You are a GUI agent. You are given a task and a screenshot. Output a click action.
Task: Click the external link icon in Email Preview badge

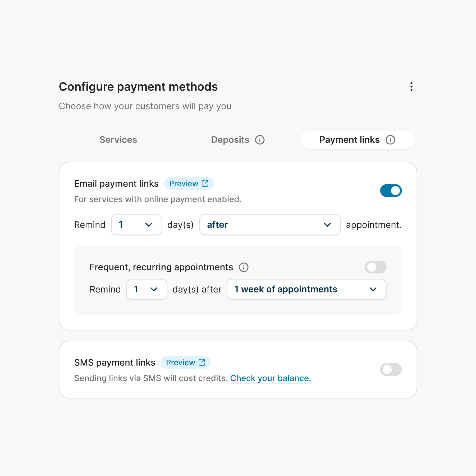[204, 183]
